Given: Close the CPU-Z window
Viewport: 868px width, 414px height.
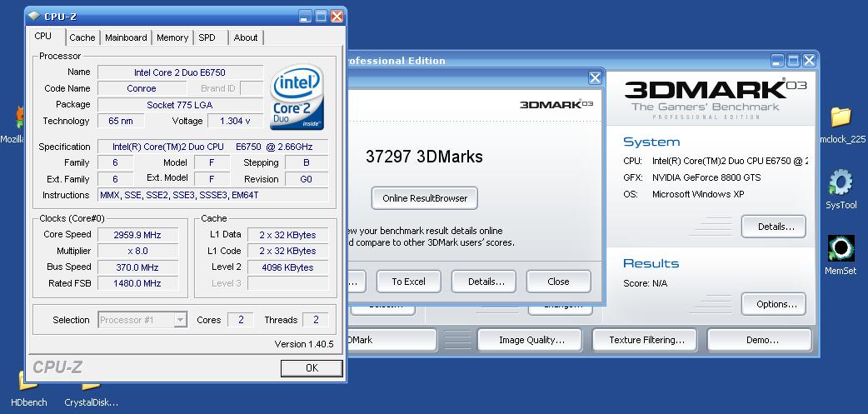Looking at the screenshot, I should tap(337, 17).
